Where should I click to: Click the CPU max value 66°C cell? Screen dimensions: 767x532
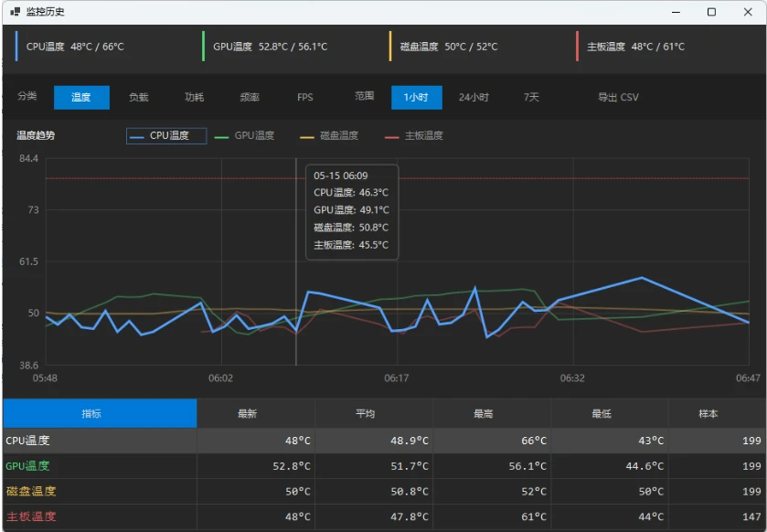click(x=492, y=441)
